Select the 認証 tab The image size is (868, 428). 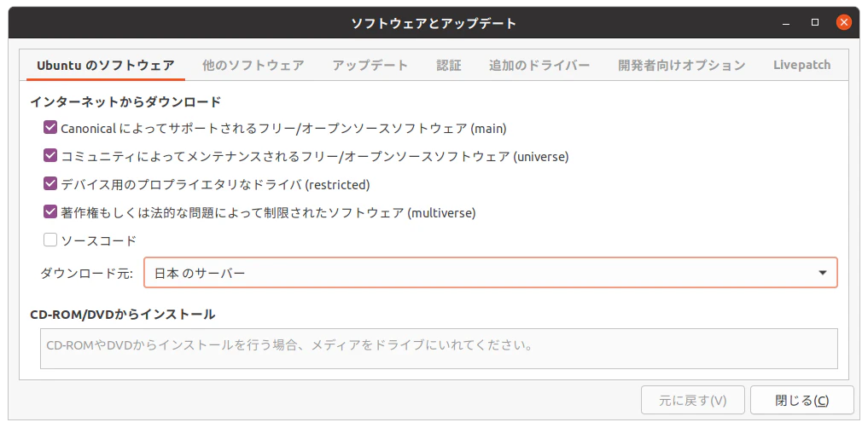[449, 66]
